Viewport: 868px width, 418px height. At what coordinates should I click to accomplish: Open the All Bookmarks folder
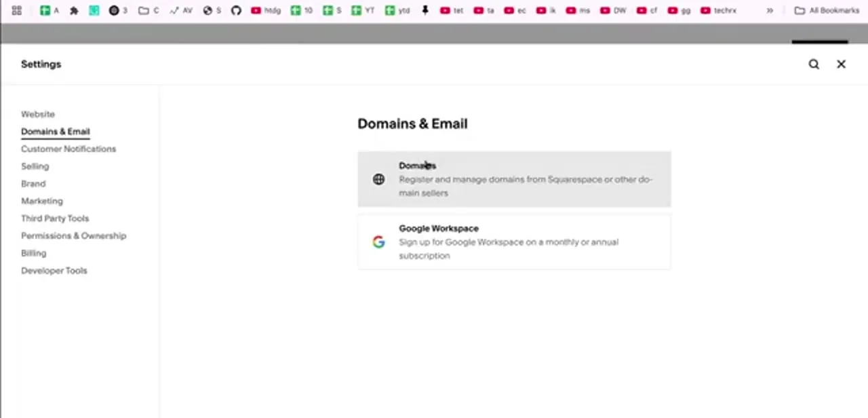(827, 10)
